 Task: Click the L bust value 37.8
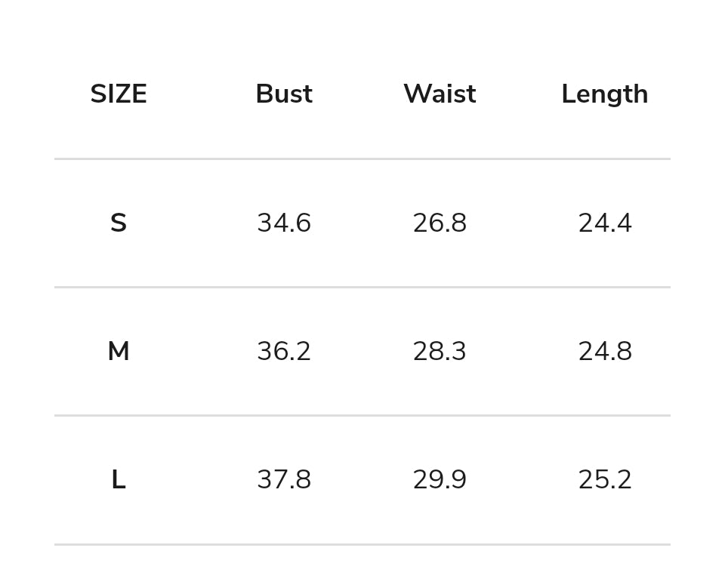[284, 480]
